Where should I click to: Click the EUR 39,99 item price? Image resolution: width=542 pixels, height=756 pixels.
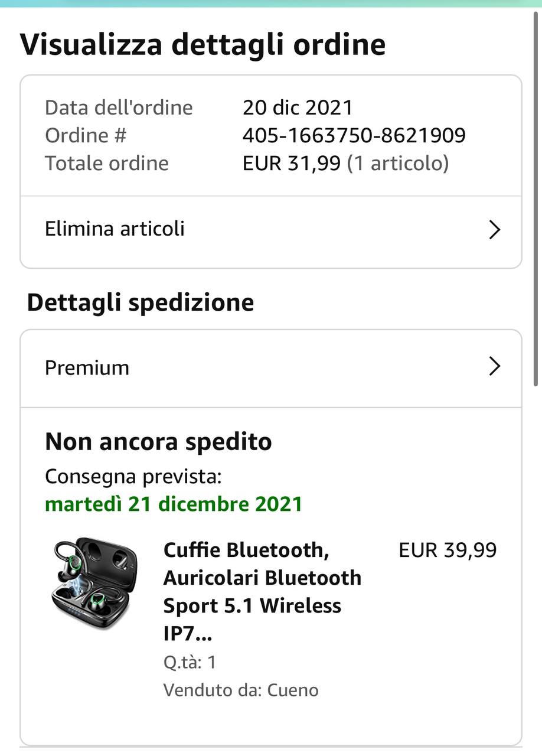448,550
